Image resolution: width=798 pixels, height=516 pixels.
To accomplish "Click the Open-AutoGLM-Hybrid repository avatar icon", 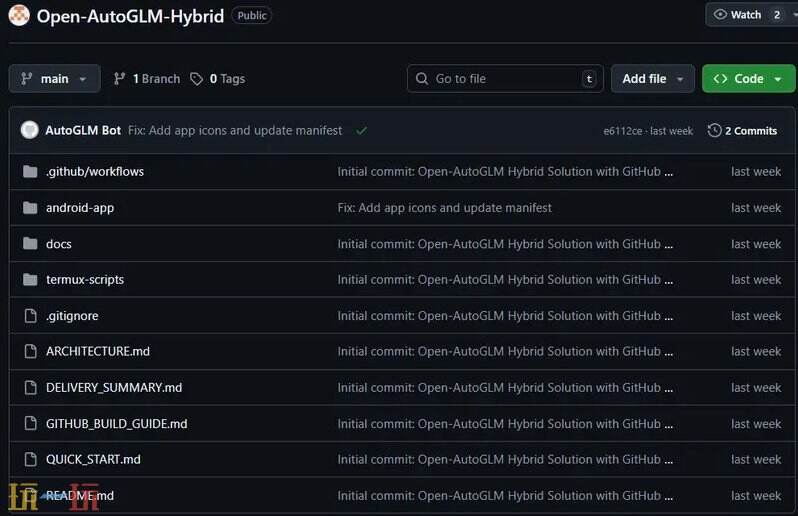I will point(18,15).
